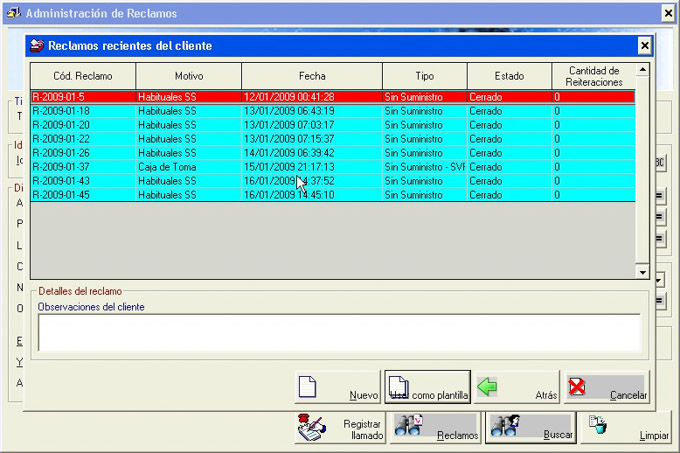Go back with the Atrás button
The width and height of the screenshot is (680, 453).
click(x=517, y=387)
